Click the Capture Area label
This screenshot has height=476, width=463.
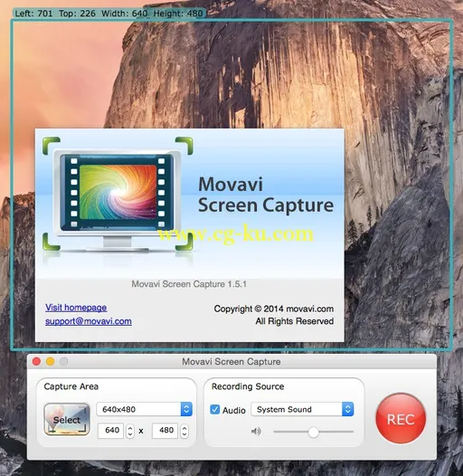pos(71,386)
